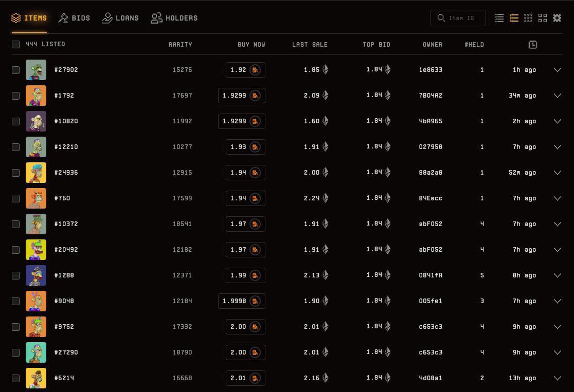Expand the row for #1792

pyautogui.click(x=557, y=96)
